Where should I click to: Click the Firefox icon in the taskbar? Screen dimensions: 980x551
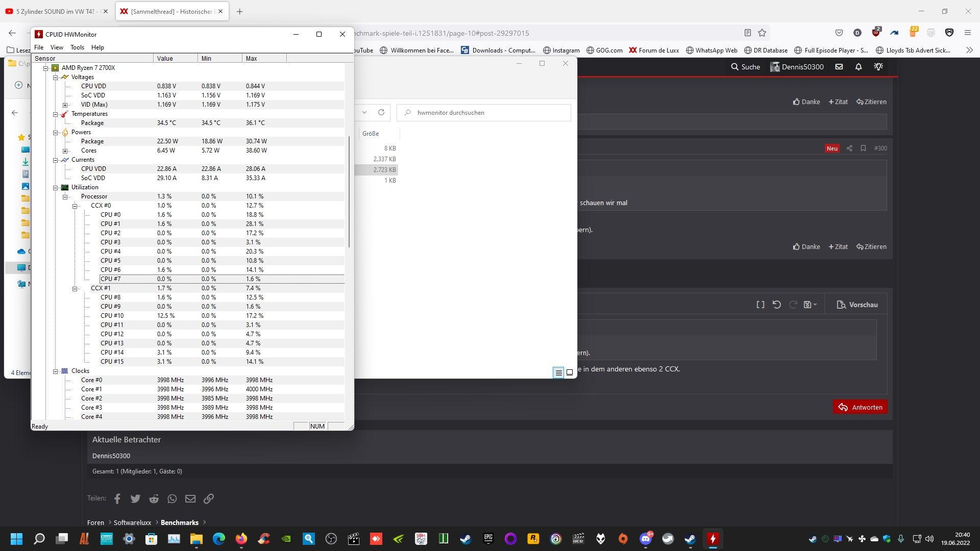(x=241, y=539)
